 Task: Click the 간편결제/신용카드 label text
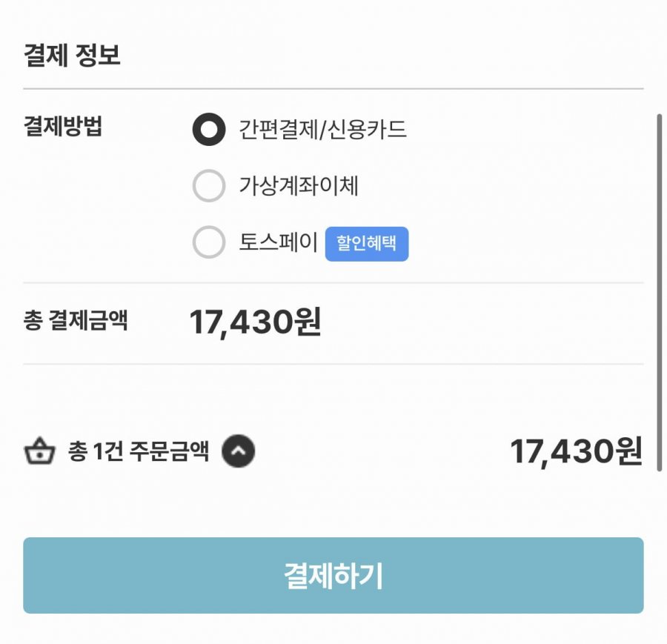322,129
